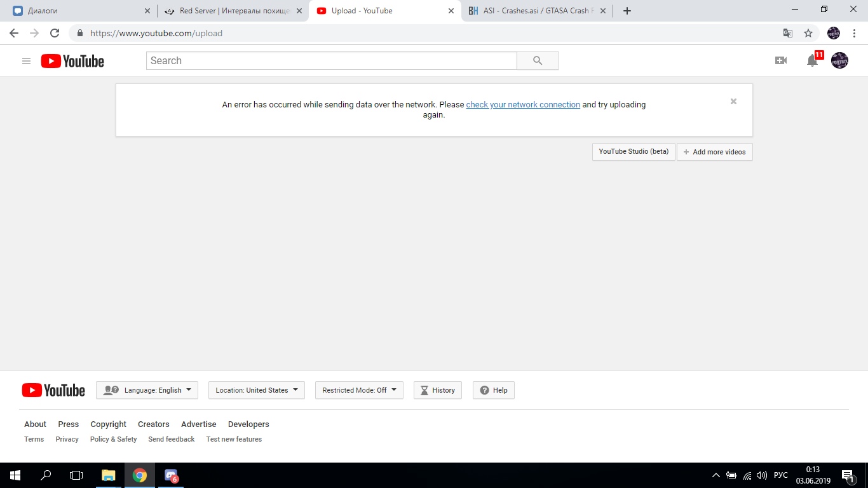This screenshot has width=868, height=488.
Task: Close the Red Server tab
Action: [x=299, y=11]
